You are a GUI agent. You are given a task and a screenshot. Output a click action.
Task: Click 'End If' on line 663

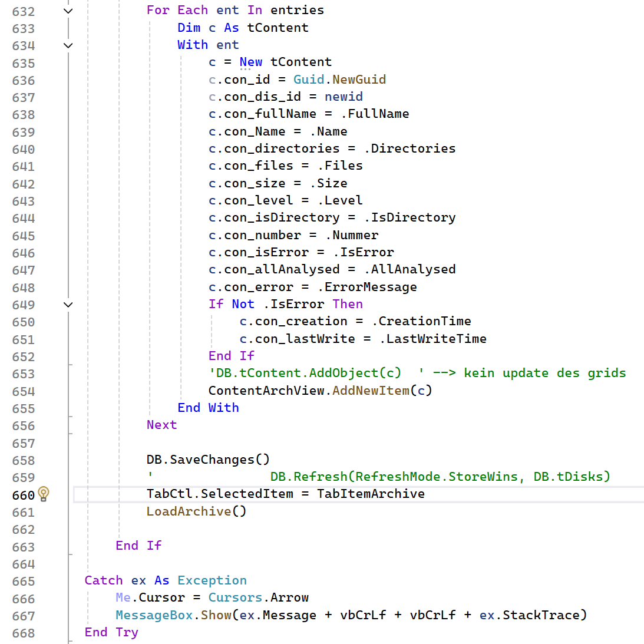[x=139, y=546]
